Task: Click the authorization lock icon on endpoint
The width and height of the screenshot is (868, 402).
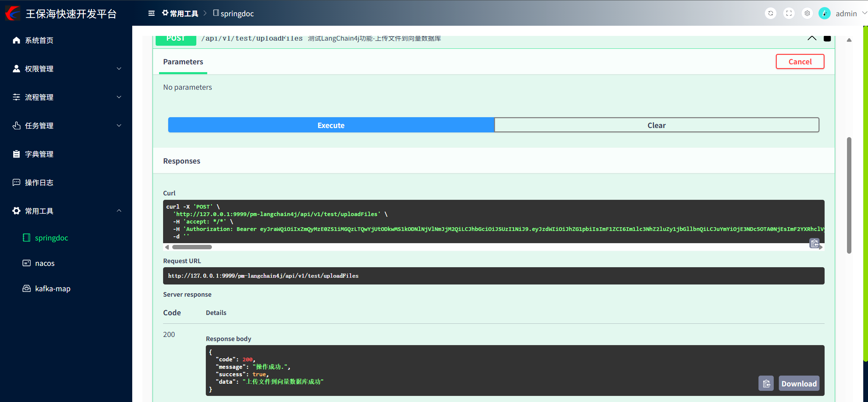Action: [827, 39]
